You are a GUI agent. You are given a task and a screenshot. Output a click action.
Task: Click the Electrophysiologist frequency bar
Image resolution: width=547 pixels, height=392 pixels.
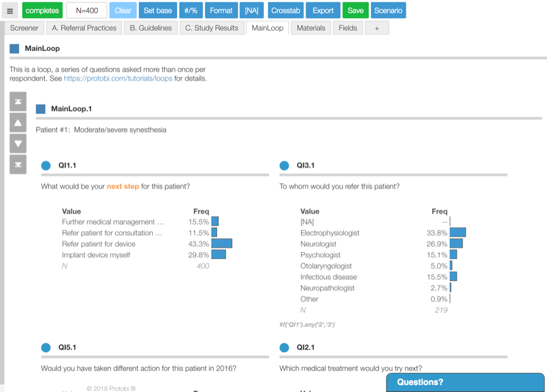(457, 233)
